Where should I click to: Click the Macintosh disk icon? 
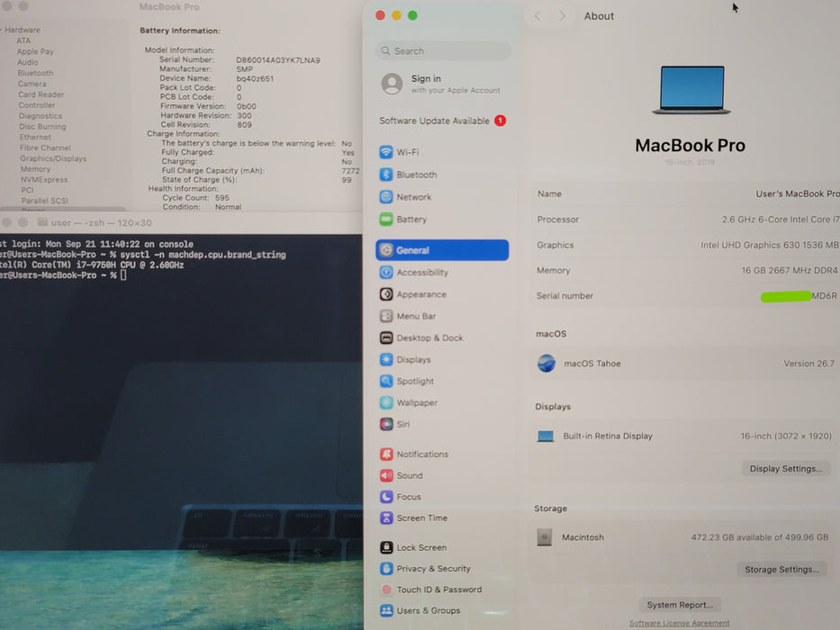coord(545,536)
